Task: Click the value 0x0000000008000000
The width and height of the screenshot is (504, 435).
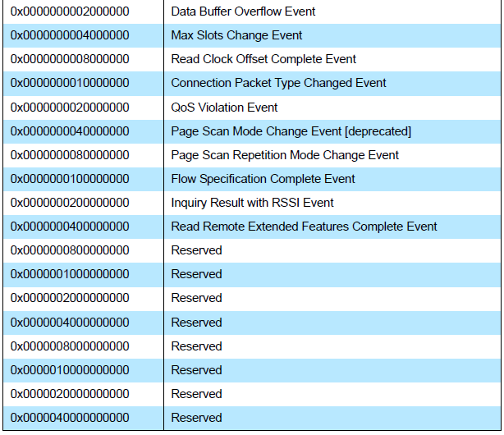Action: (70, 59)
